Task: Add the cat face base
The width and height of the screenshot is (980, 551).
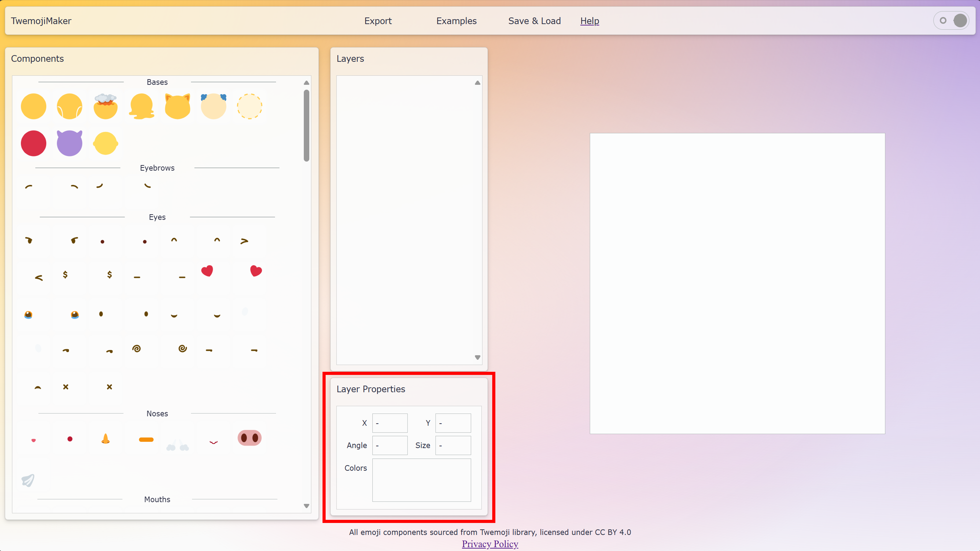Action: (x=177, y=106)
